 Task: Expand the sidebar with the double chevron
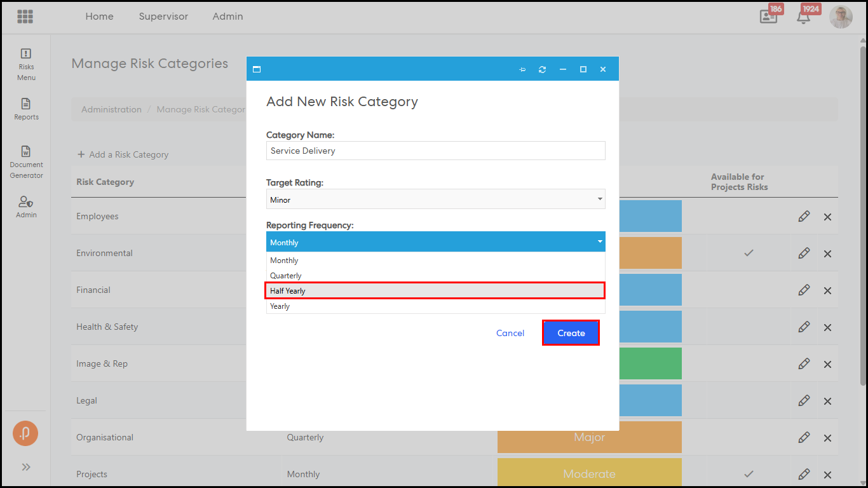(x=26, y=467)
